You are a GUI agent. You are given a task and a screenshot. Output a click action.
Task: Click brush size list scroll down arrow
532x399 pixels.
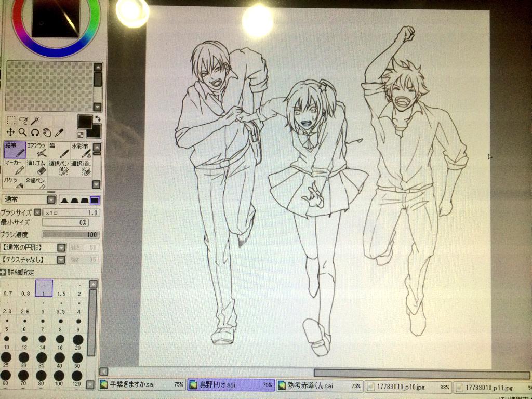(90, 384)
